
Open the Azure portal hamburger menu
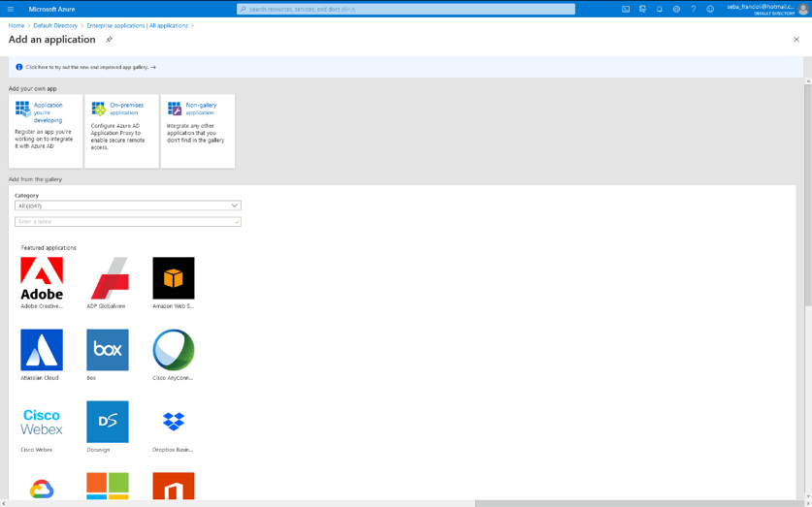tap(11, 10)
